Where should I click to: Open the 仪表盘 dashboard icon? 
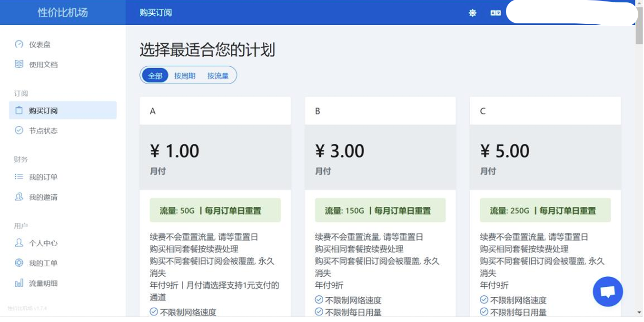pyautogui.click(x=19, y=44)
